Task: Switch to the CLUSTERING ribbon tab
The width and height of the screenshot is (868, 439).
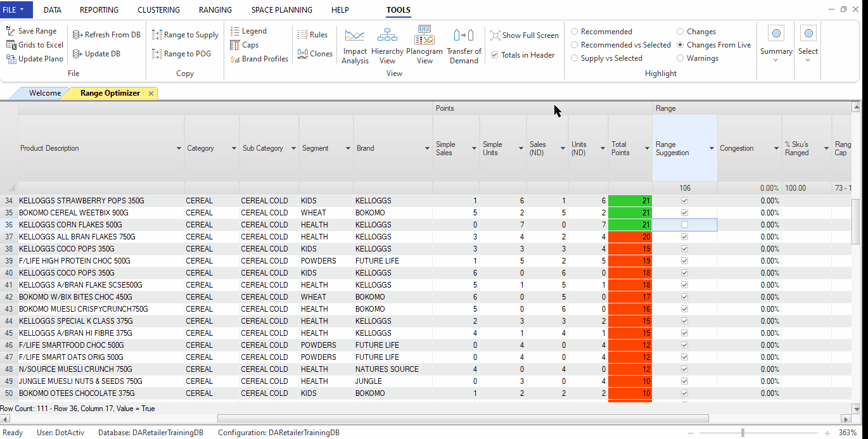Action: tap(158, 10)
